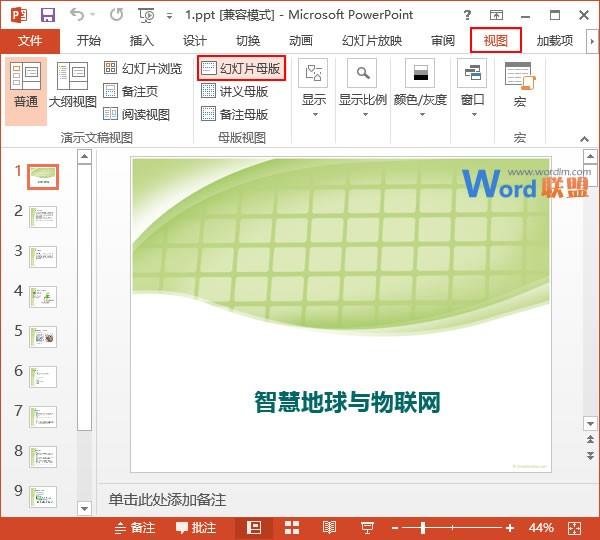
Task: Switch to the Insert (插入) tab
Action: [x=141, y=41]
